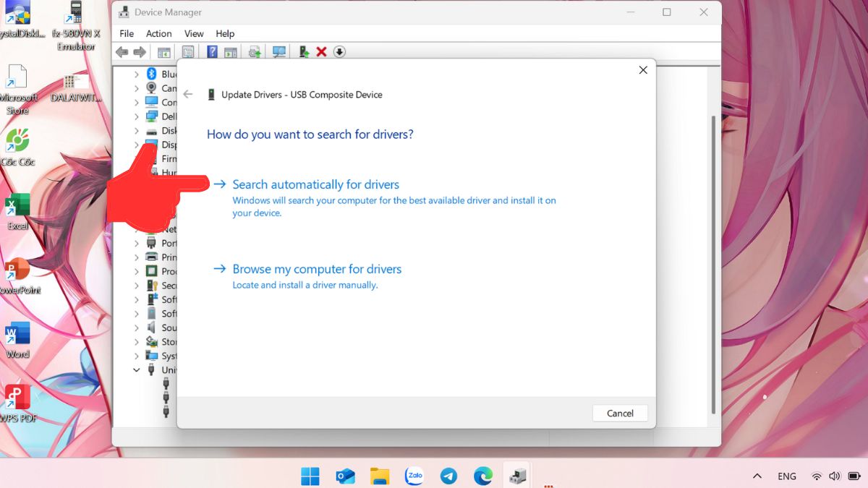
Task: Choose Browse my computer for drivers
Action: (x=317, y=269)
